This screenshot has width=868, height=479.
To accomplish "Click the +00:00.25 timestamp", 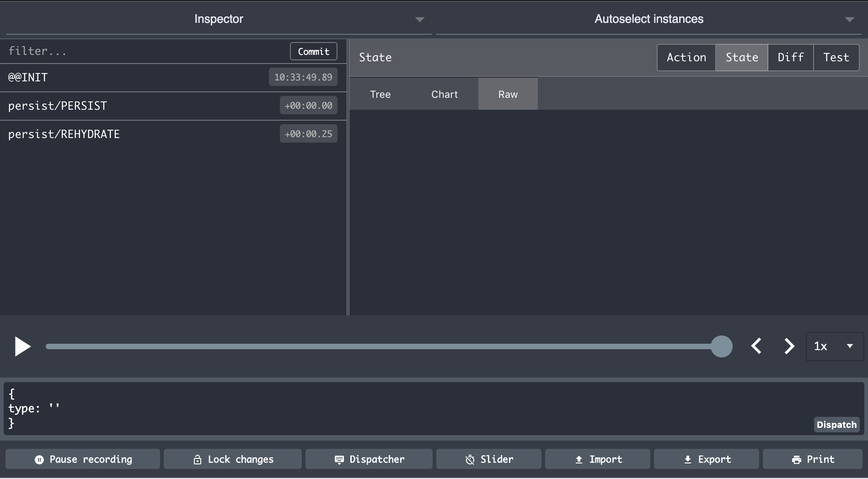I will [309, 134].
